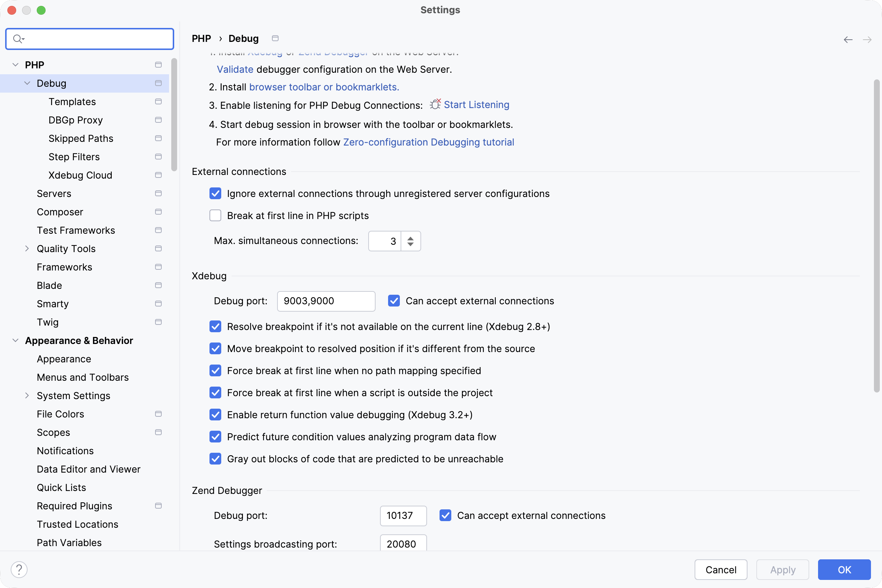Image resolution: width=882 pixels, height=588 pixels.
Task: Adjust the Max. simultaneous connections stepper arrows
Action: pyautogui.click(x=410, y=241)
